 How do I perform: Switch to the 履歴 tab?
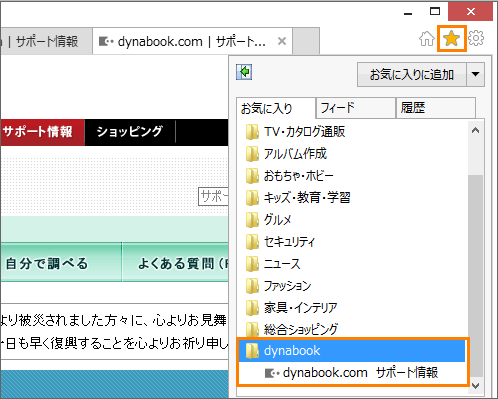[436, 108]
